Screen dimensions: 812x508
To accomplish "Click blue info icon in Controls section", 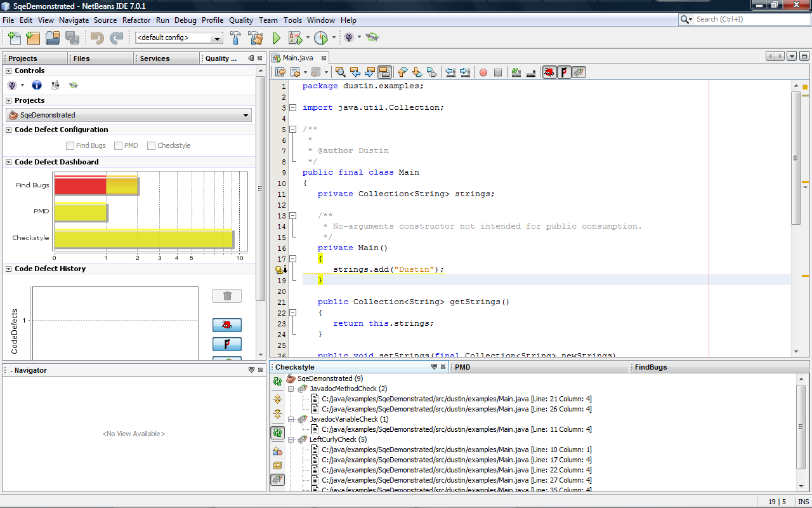I will click(x=37, y=85).
